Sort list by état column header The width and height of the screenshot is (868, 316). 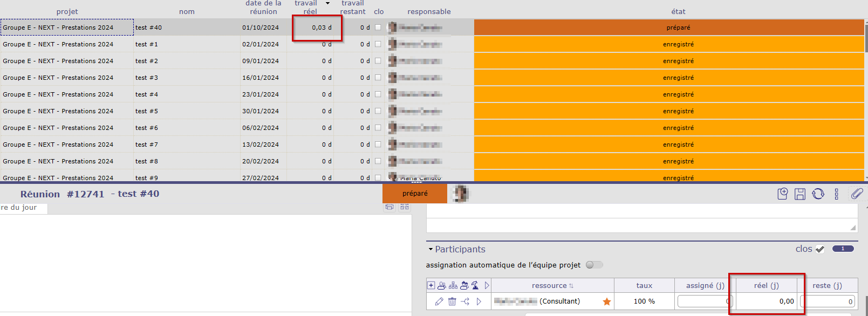coord(678,11)
